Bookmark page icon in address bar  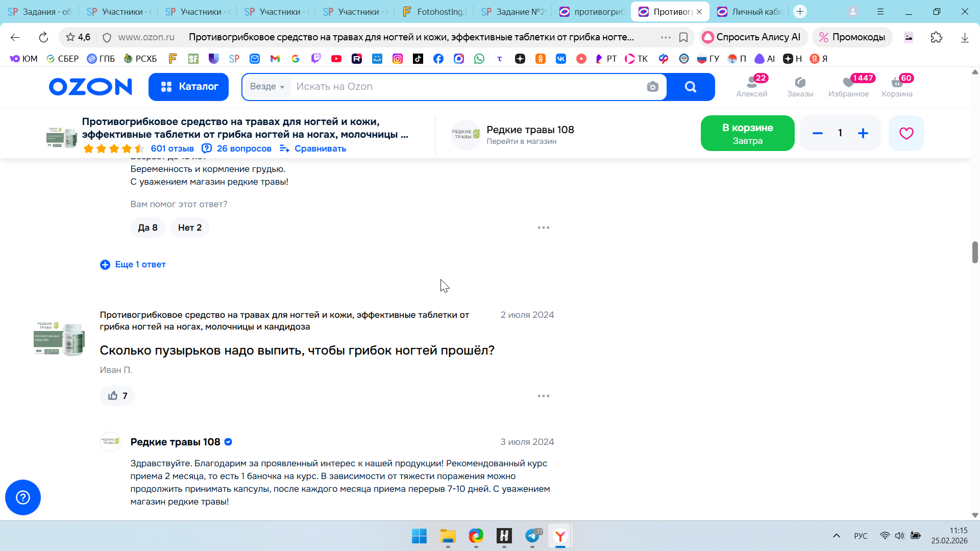(683, 37)
